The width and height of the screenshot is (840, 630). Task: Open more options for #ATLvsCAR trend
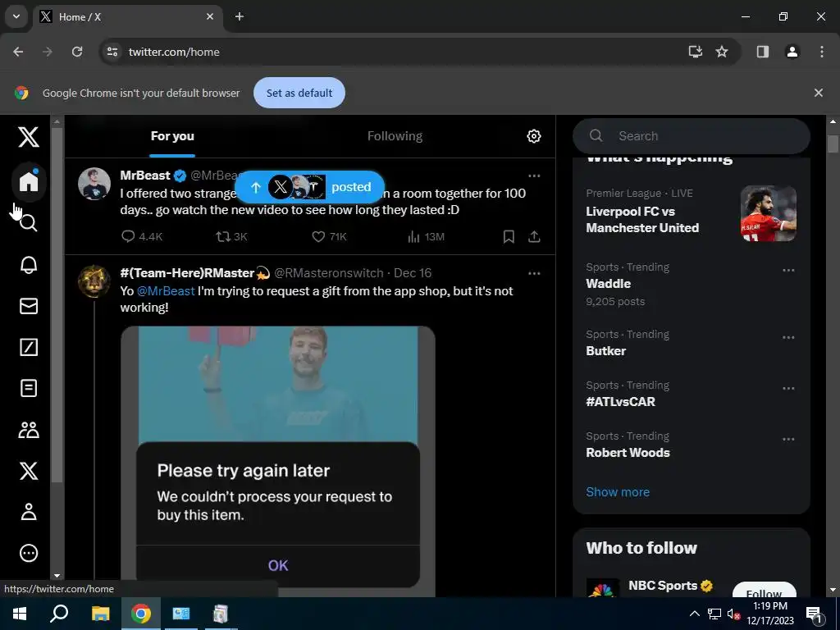(788, 388)
